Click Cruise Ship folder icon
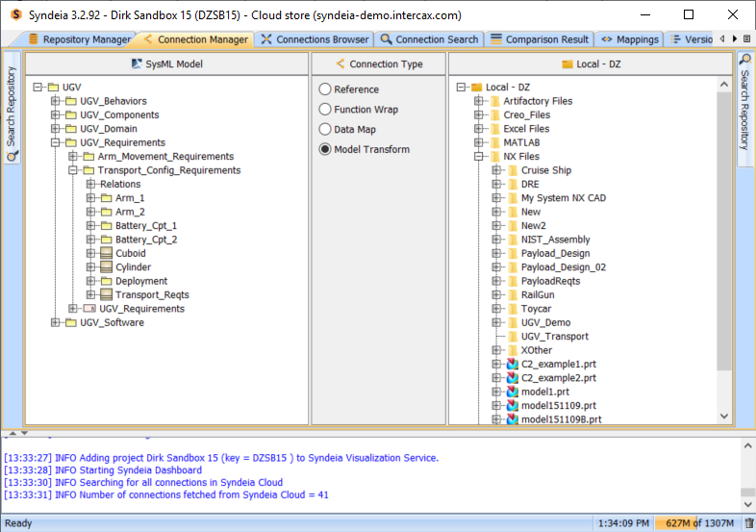Image resolution: width=756 pixels, height=532 pixels. pos(513,170)
